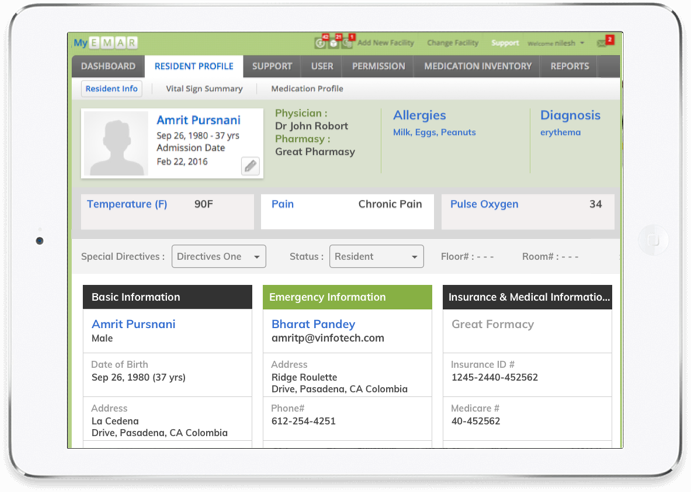This screenshot has width=691, height=492.
Task: Open the REPORTS tab
Action: click(x=569, y=66)
